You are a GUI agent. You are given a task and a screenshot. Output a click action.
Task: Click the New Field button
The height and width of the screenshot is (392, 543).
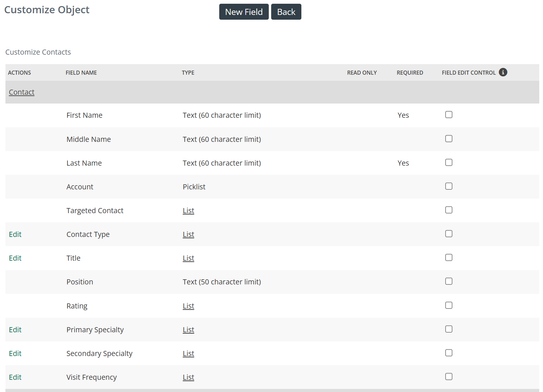tap(244, 12)
